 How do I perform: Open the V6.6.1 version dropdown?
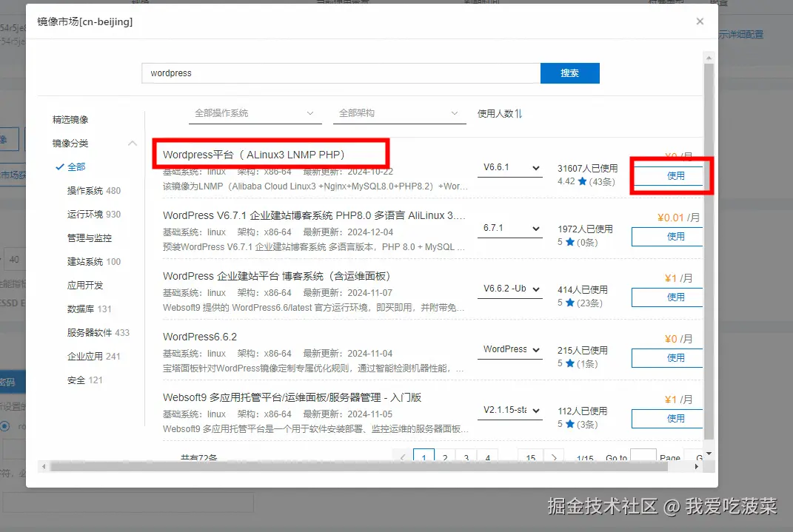pyautogui.click(x=509, y=168)
